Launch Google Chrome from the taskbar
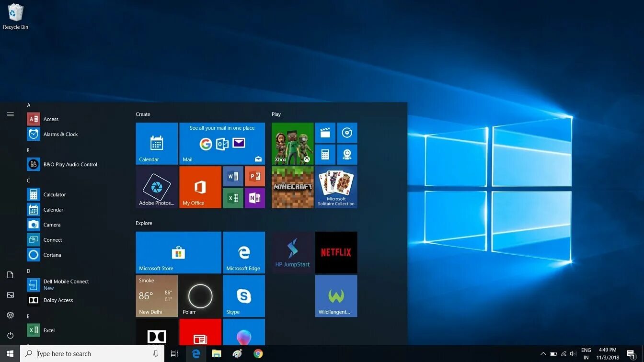 point(258,354)
